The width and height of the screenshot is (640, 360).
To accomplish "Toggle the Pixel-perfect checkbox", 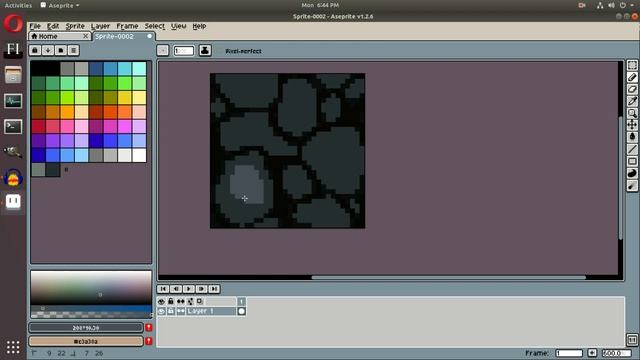I will tap(243, 51).
